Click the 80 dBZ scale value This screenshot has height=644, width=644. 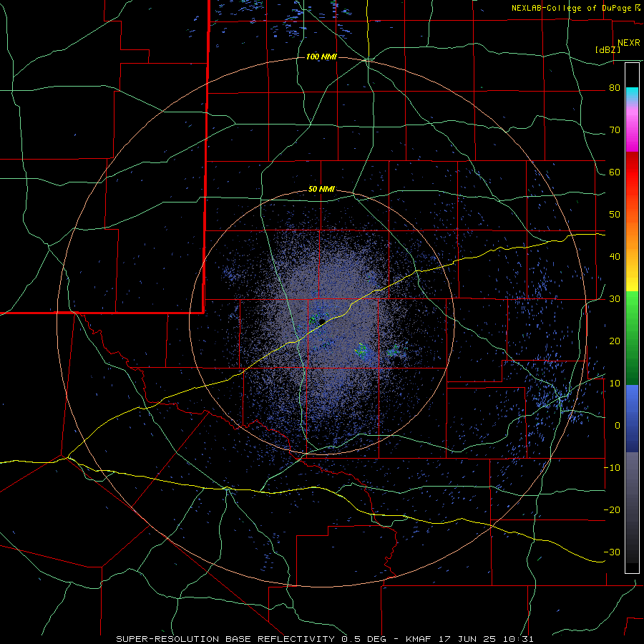[x=615, y=88]
